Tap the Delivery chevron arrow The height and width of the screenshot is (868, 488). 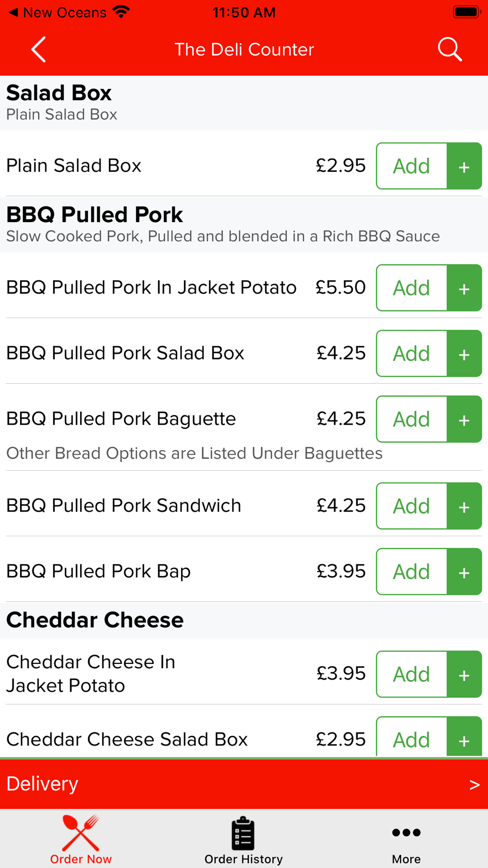474,785
